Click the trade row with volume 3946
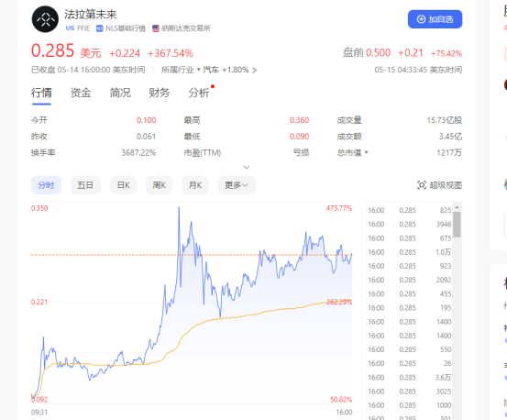 [x=409, y=225]
